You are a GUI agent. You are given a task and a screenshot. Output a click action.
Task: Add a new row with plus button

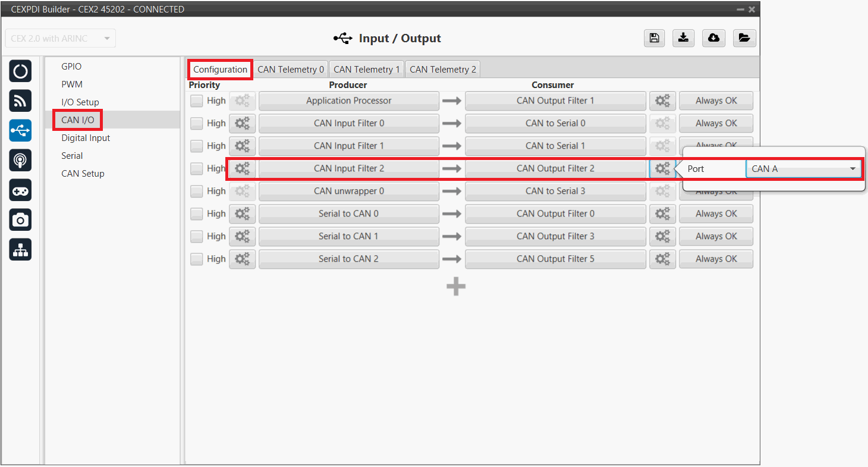pos(456,287)
